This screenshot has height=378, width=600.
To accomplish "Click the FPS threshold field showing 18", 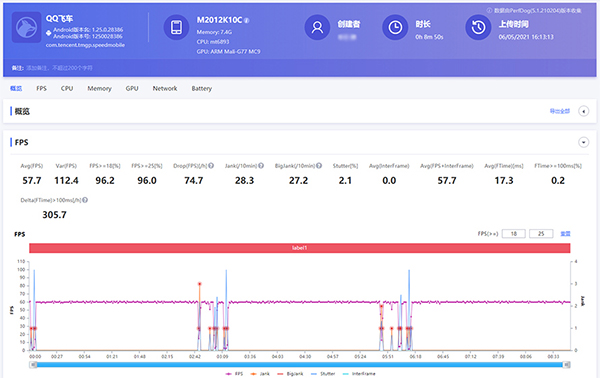I will point(514,234).
